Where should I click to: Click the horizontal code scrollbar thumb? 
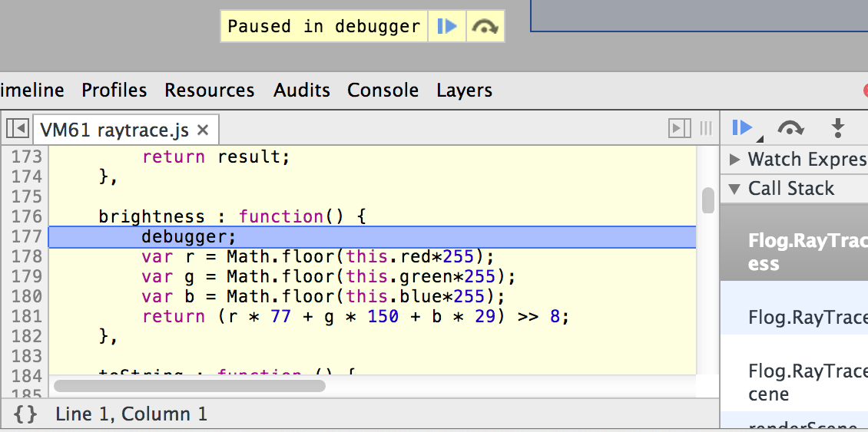click(x=189, y=386)
